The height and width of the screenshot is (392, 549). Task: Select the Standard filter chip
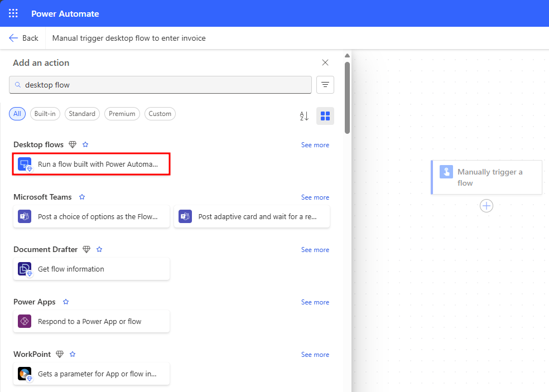tap(82, 114)
